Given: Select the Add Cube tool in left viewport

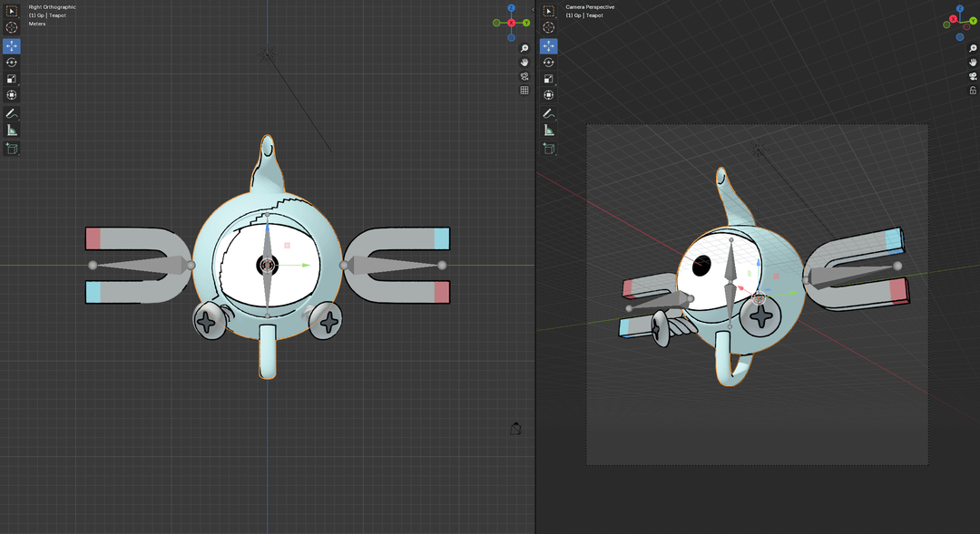Looking at the screenshot, I should [x=12, y=148].
